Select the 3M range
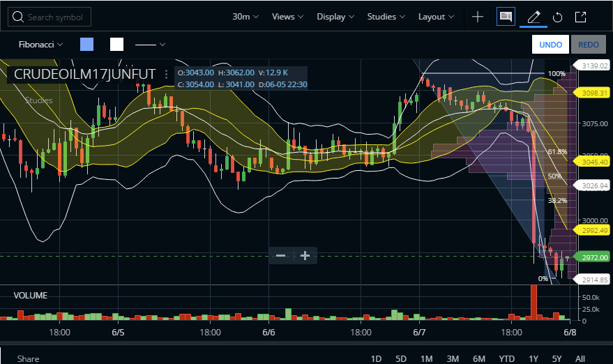Image resolution: width=613 pixels, height=364 pixels. tap(453, 359)
